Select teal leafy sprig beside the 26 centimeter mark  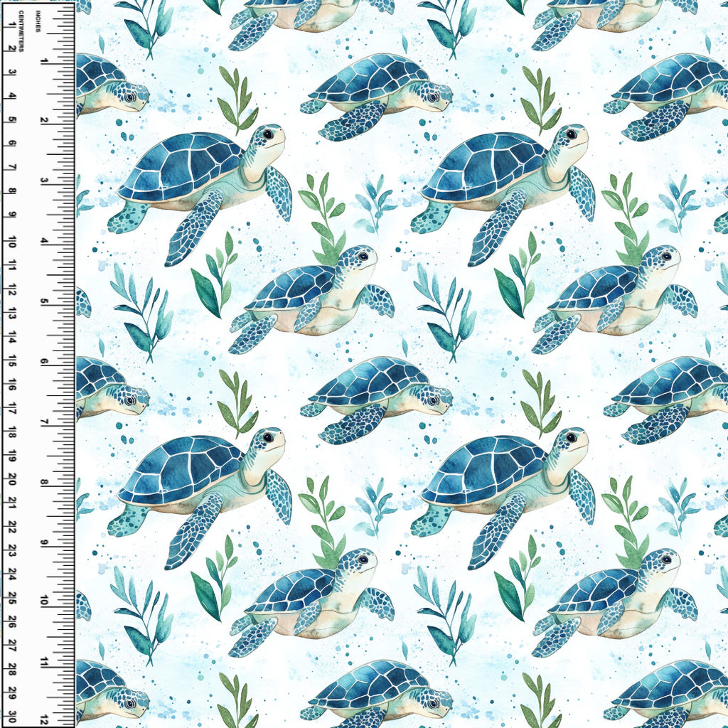142,619
